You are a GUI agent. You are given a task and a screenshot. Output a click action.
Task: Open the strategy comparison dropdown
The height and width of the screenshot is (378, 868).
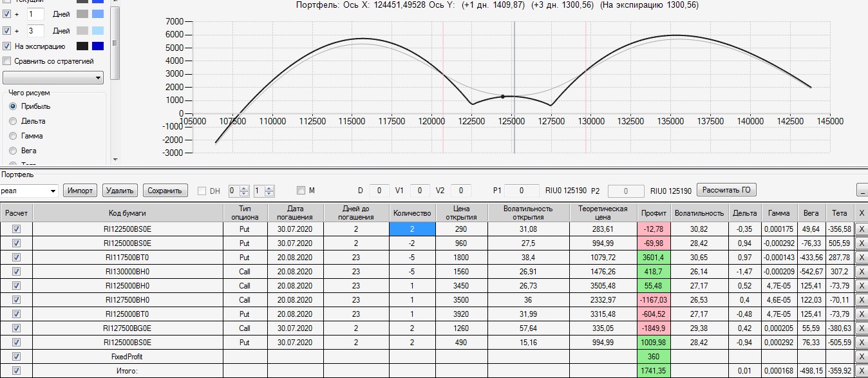(53, 78)
